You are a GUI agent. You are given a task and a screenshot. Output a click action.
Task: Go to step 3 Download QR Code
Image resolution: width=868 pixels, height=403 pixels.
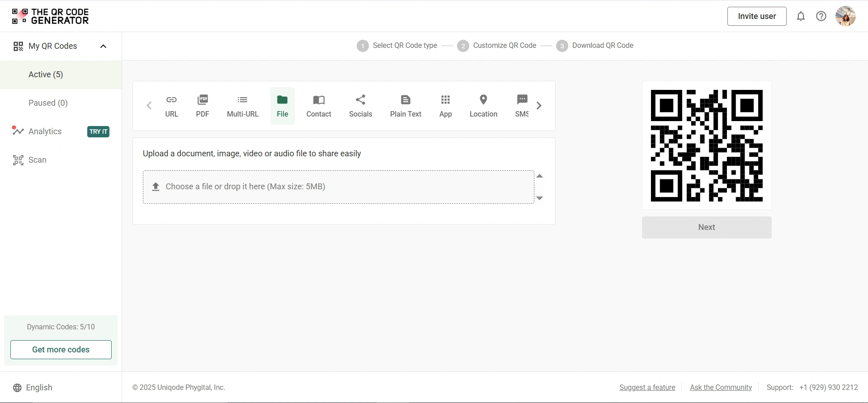click(595, 46)
